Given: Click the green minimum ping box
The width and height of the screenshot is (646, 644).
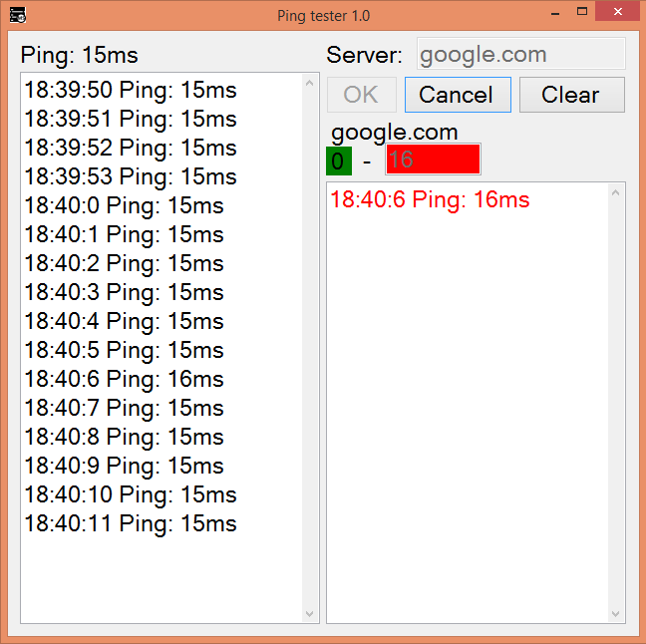Looking at the screenshot, I should click(x=339, y=160).
